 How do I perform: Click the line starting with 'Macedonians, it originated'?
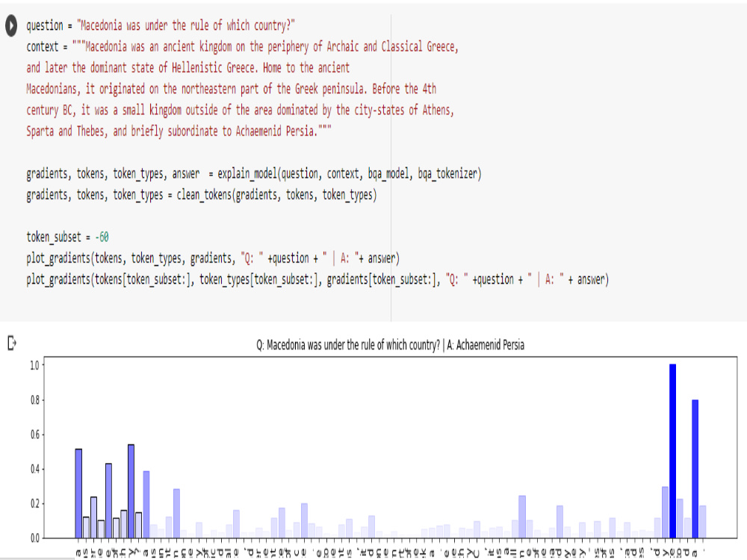point(231,89)
